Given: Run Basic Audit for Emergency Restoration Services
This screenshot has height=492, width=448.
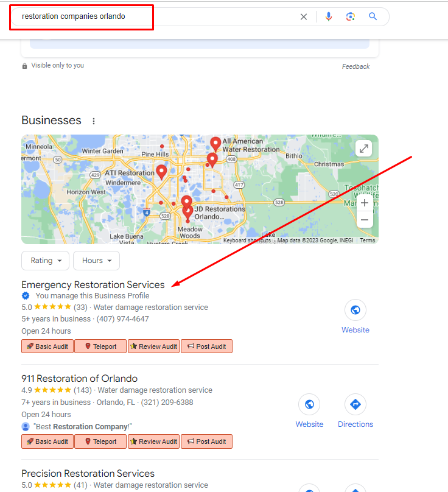Looking at the screenshot, I should point(47,346).
